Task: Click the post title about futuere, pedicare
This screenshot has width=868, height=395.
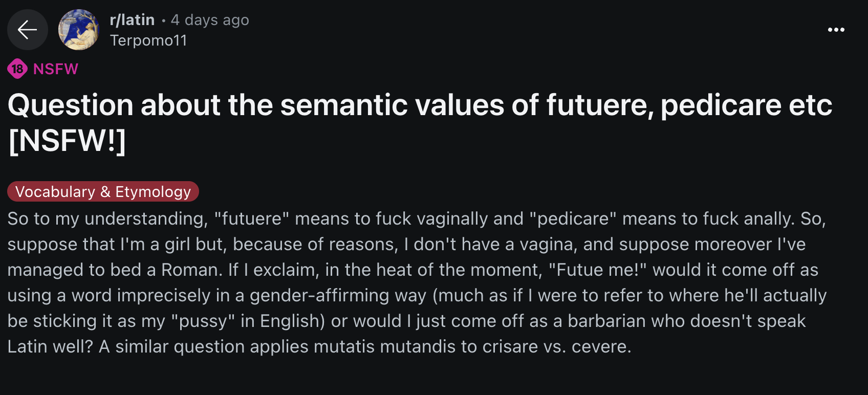Action: (420, 105)
